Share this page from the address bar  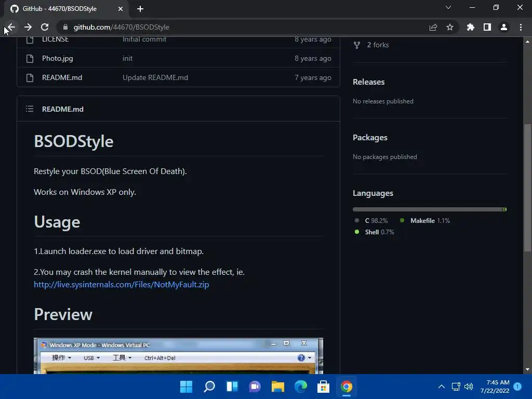[x=433, y=27]
